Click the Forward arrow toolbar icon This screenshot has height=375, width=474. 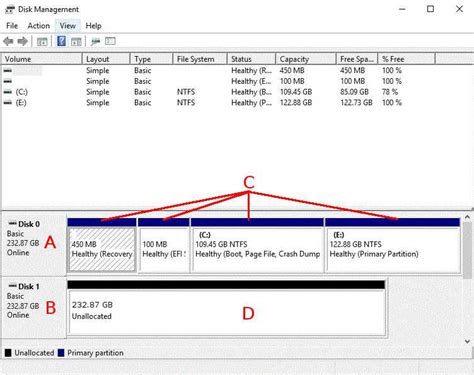pos(22,41)
